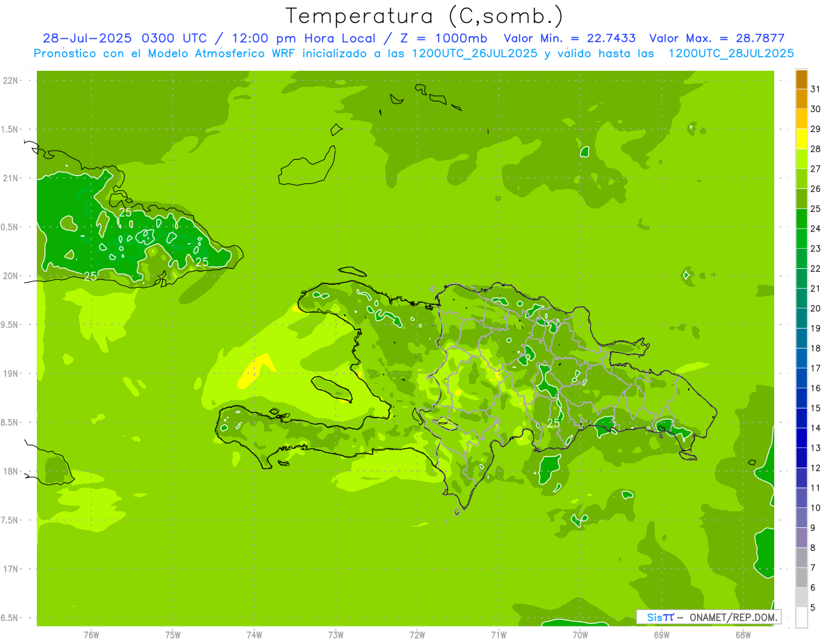Select "Valor Min. = 22.7433" text
The height and width of the screenshot is (644, 834).
coord(569,38)
